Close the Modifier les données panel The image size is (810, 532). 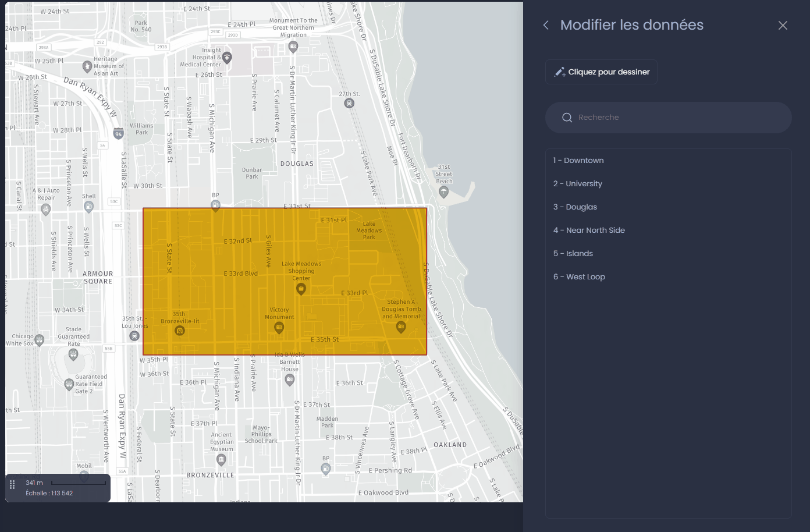[783, 25]
